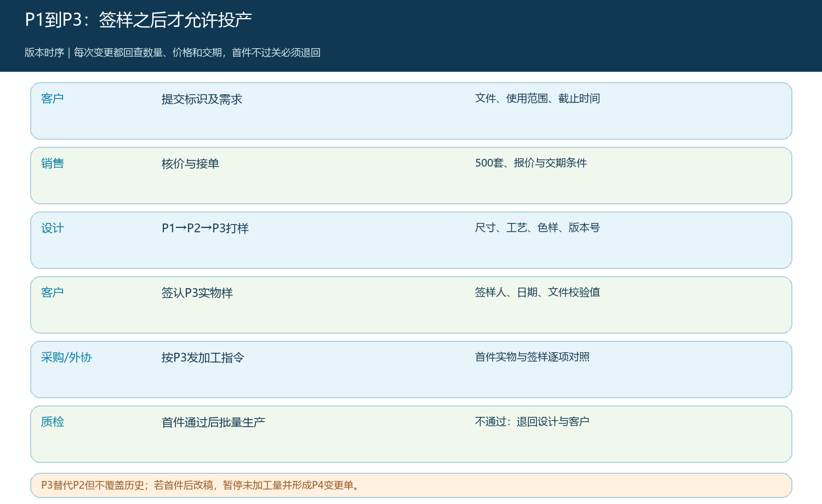Click the subtitle starting with '版本时序'
This screenshot has height=504, width=822.
click(x=173, y=53)
